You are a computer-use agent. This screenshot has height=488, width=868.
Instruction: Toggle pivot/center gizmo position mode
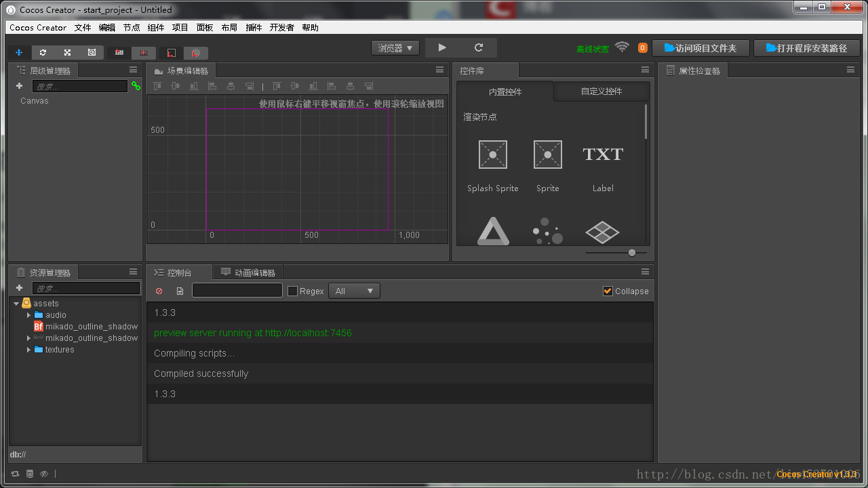(119, 52)
